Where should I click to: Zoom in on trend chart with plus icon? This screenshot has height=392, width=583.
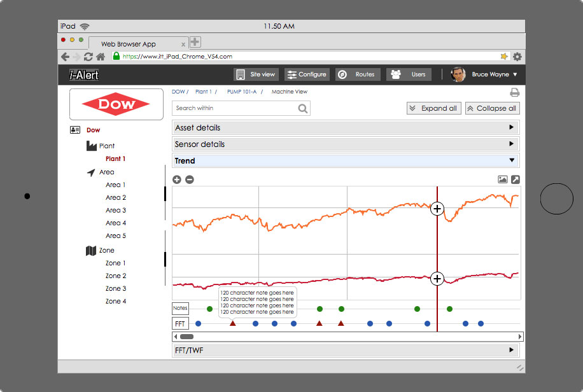click(177, 179)
